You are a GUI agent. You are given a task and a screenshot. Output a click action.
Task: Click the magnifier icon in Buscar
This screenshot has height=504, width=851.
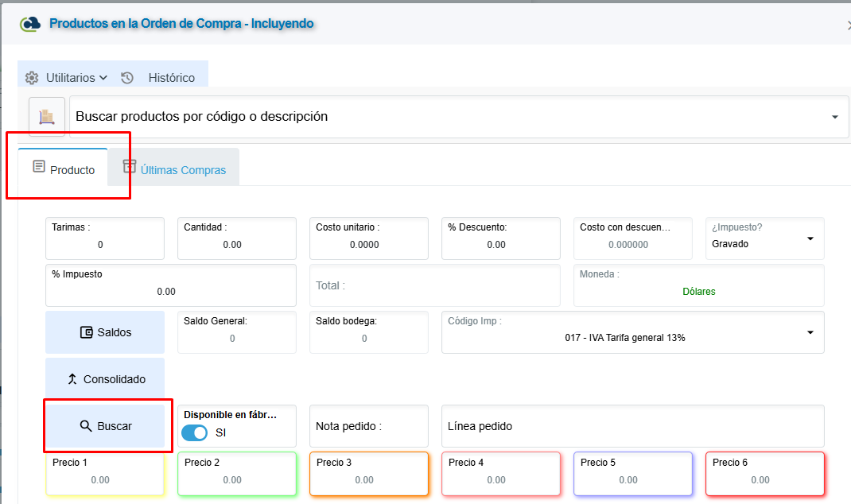[86, 426]
